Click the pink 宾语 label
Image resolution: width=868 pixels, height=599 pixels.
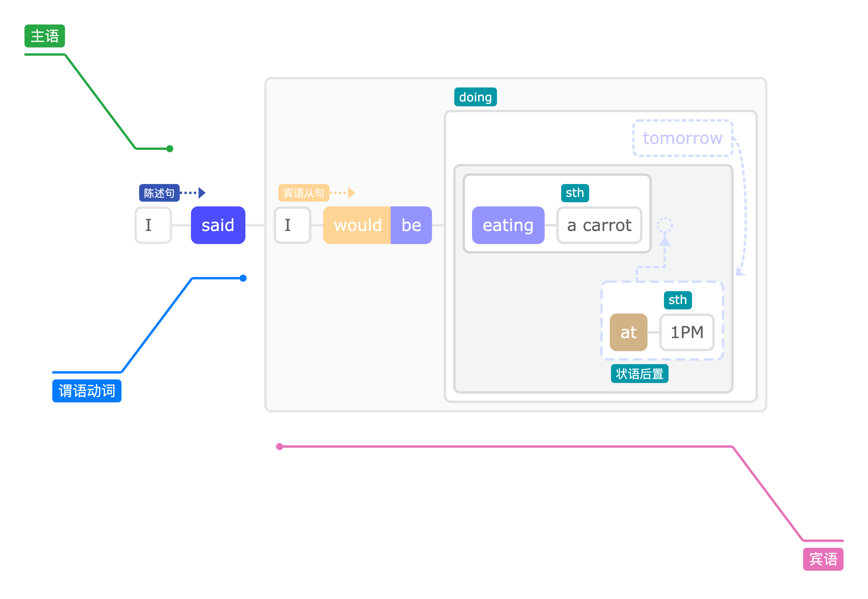[x=823, y=559]
